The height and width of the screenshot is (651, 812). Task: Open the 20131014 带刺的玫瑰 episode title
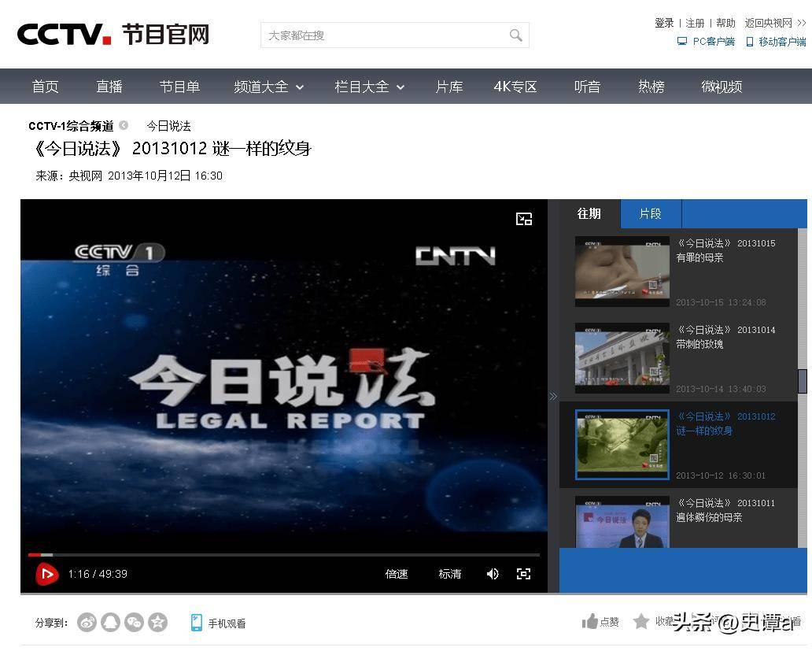coord(726,337)
